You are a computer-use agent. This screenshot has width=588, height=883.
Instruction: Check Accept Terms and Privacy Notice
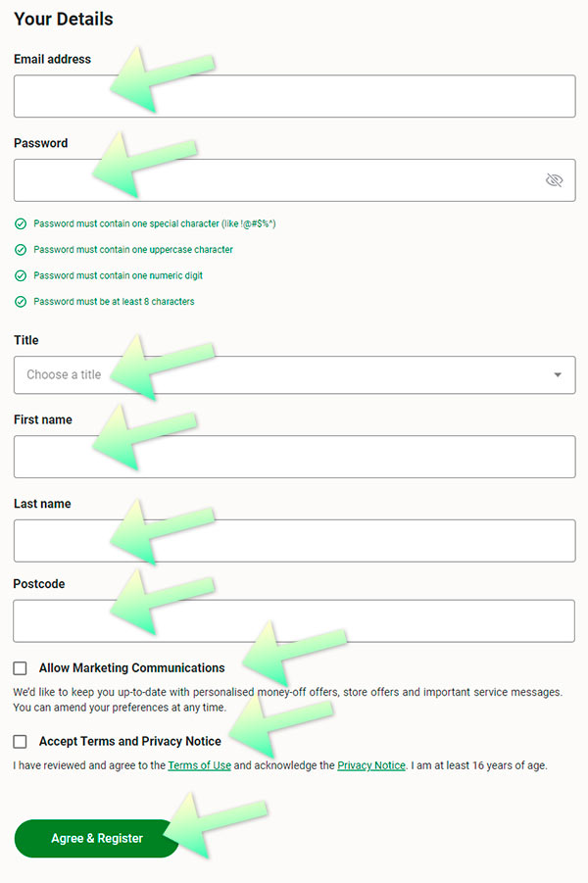click(19, 742)
